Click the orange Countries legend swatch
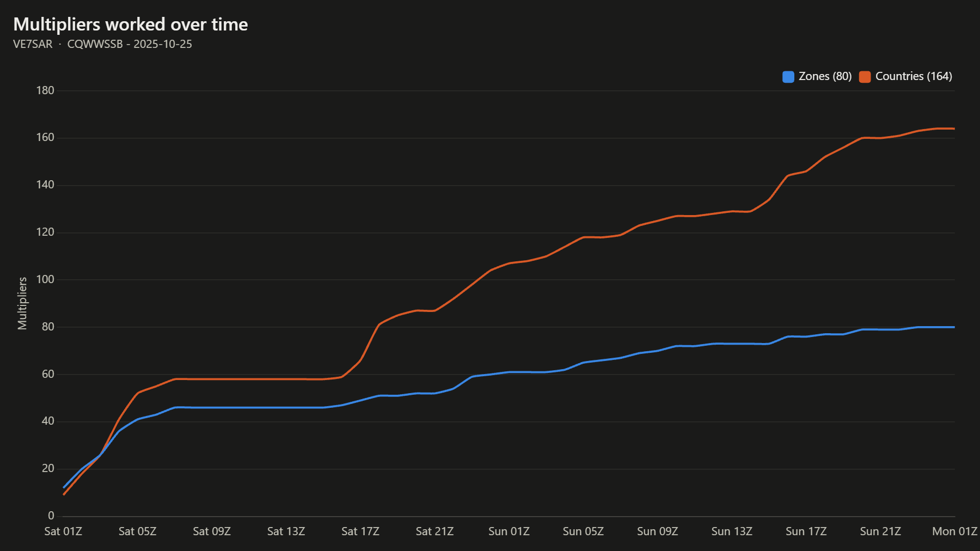The height and width of the screenshot is (551, 980). (x=865, y=77)
